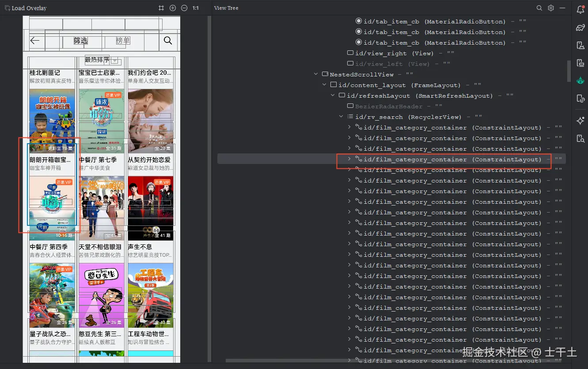
Task: Click the zoom-to-fit icon in inspector toolbar
Action: (x=161, y=8)
